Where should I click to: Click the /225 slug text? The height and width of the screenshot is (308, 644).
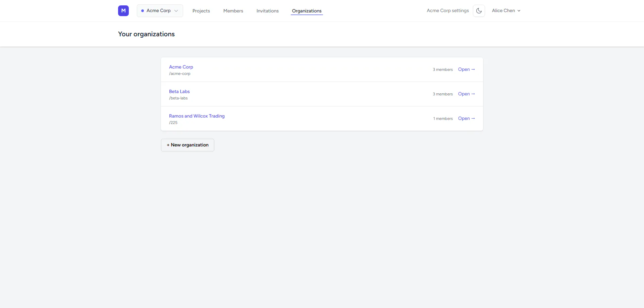(173, 123)
